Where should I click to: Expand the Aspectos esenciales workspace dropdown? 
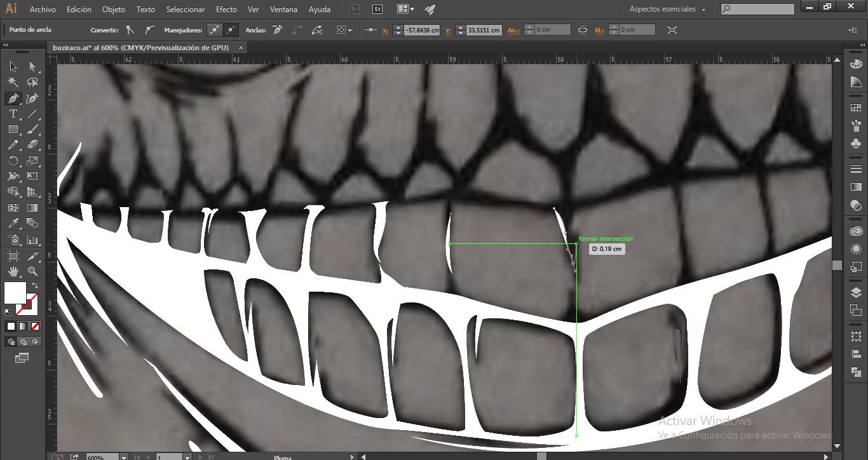(x=703, y=10)
